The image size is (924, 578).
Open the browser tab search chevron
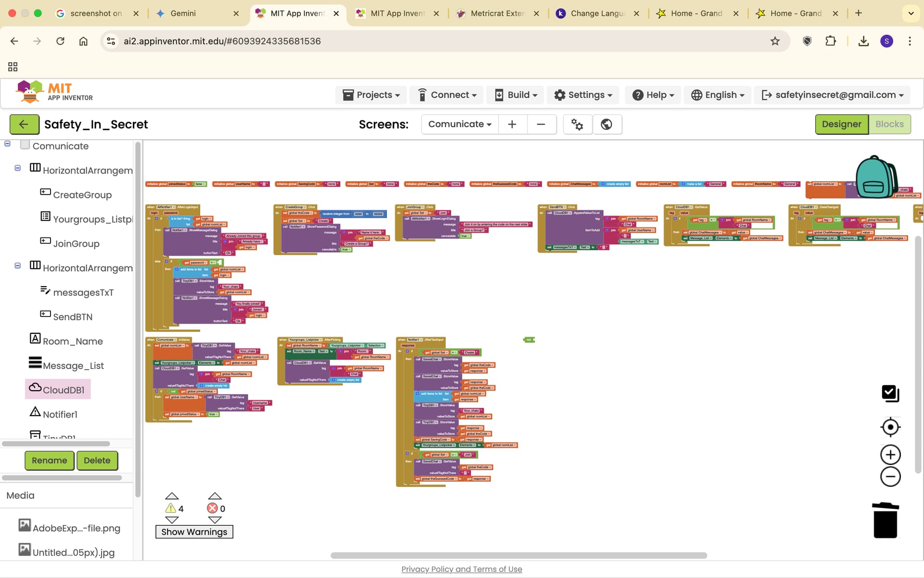click(911, 13)
